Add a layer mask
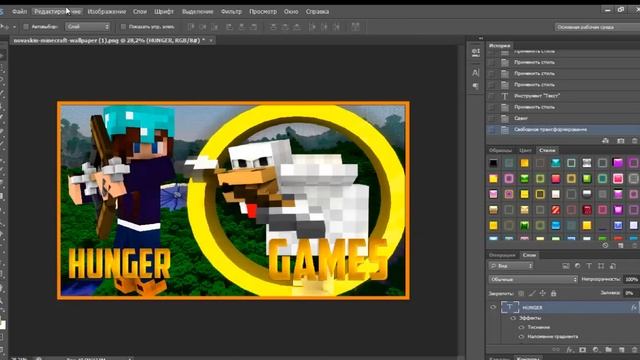 tap(582, 350)
